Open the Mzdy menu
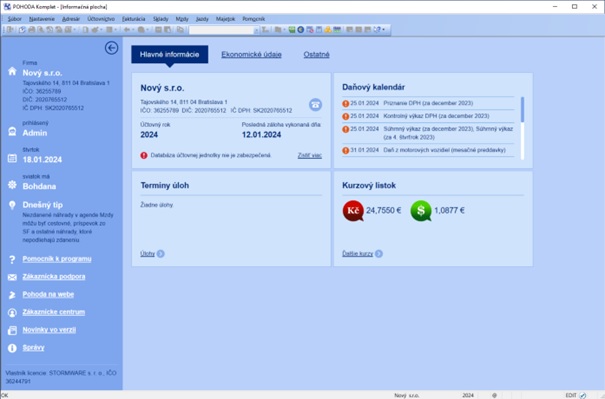 182,19
